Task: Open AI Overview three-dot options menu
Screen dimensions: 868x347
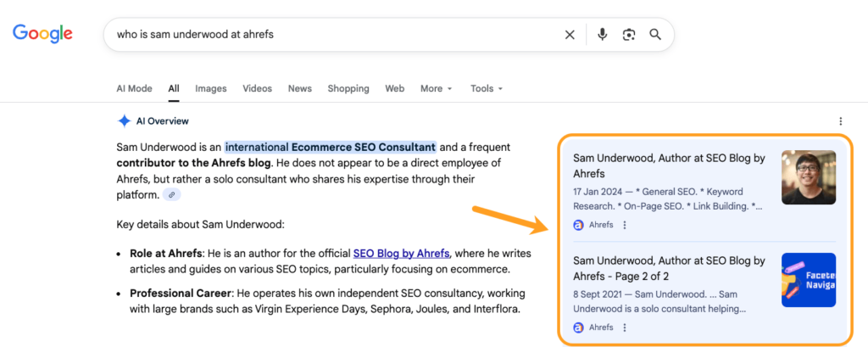Action: click(x=841, y=120)
